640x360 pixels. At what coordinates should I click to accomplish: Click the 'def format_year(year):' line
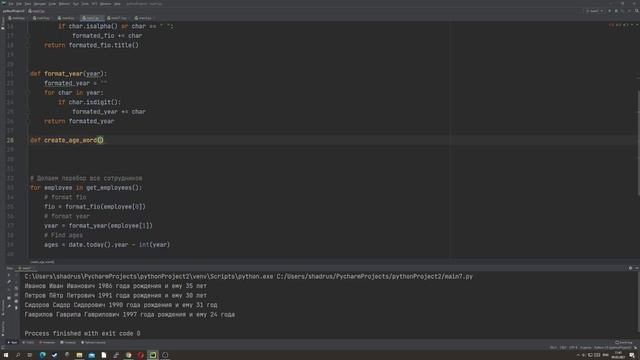pos(69,74)
